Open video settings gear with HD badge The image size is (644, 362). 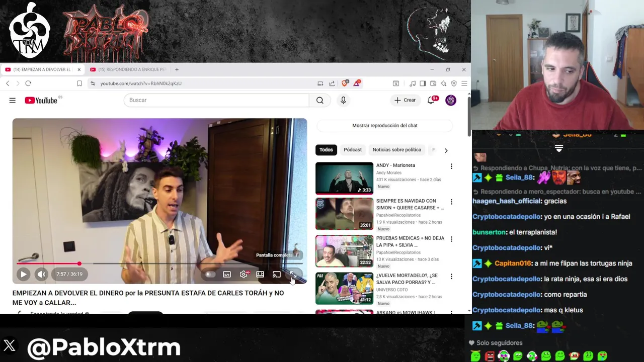click(x=244, y=274)
